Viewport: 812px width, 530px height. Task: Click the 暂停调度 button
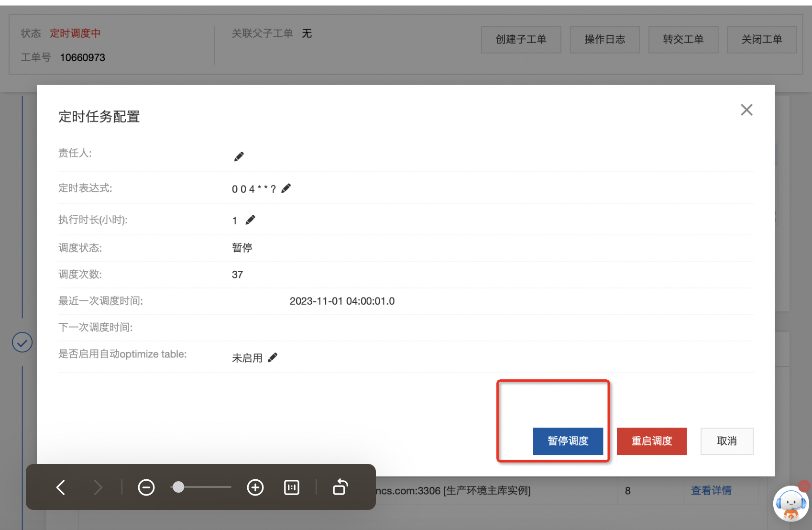point(568,441)
